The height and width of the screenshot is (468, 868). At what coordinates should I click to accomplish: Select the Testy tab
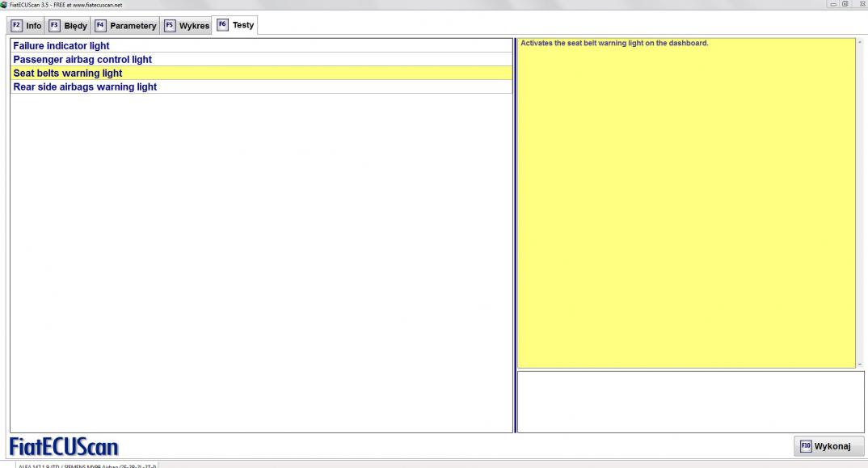[234, 25]
